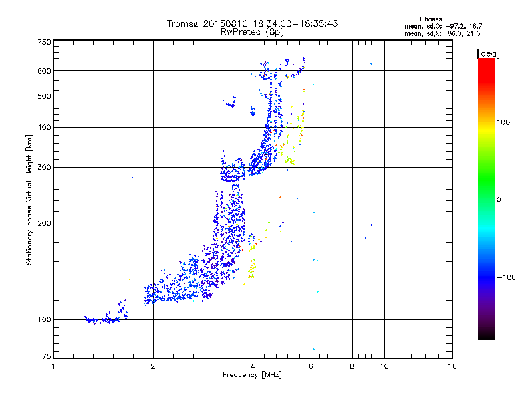
Task: Click the 600 tick on height axis
Action: pyautogui.click(x=44, y=71)
